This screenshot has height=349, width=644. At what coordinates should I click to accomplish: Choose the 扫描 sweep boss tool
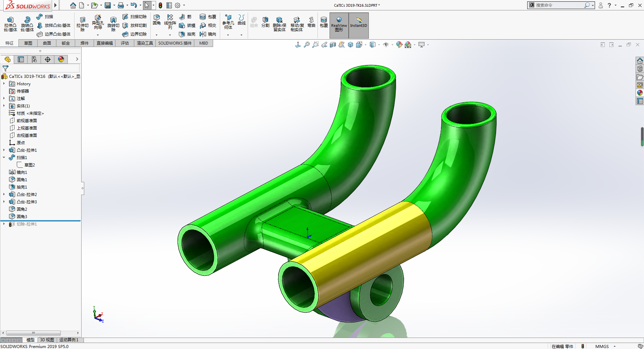point(45,17)
